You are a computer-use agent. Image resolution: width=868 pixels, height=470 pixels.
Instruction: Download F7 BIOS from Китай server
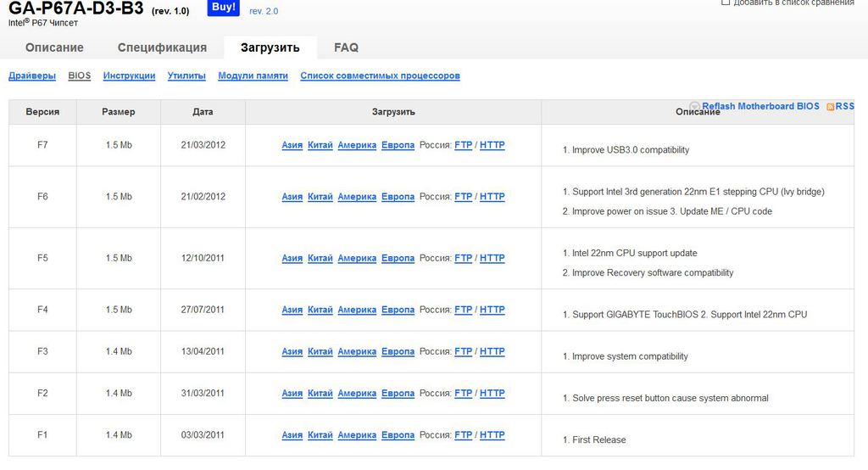[x=320, y=145]
